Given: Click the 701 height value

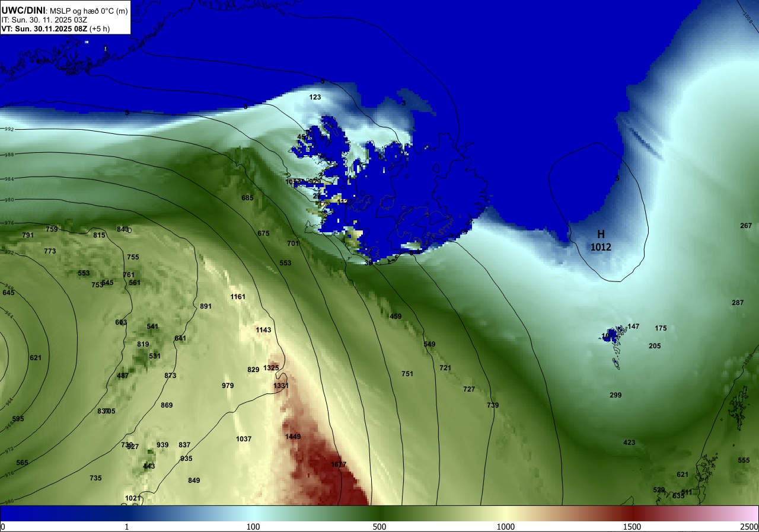Looking at the screenshot, I should coord(293,243).
